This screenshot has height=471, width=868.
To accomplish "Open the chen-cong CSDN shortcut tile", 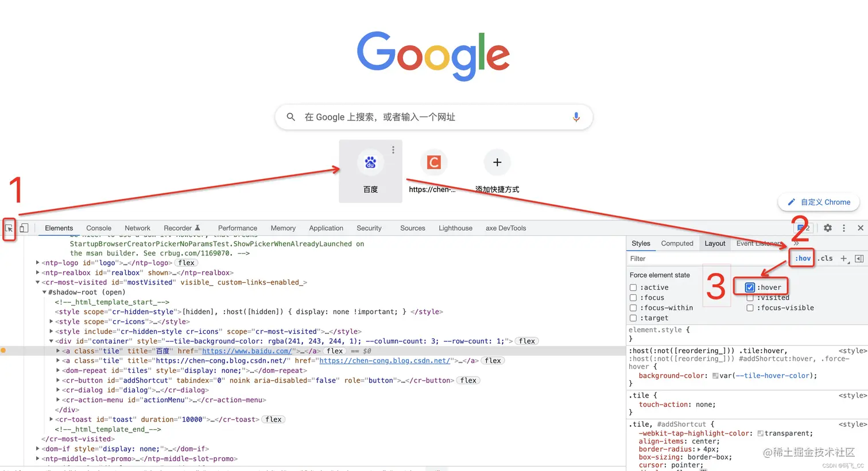I will point(433,171).
